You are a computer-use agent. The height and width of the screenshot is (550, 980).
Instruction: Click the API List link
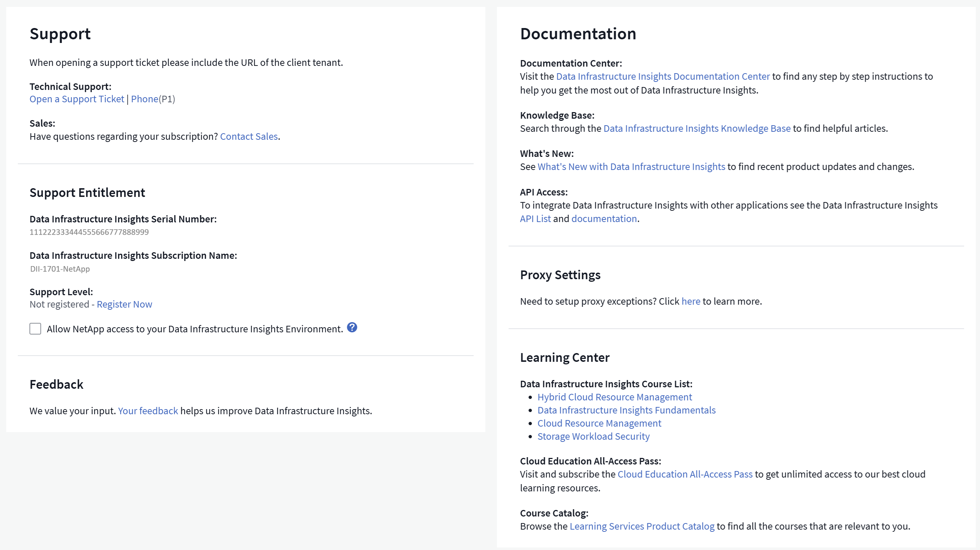535,219
